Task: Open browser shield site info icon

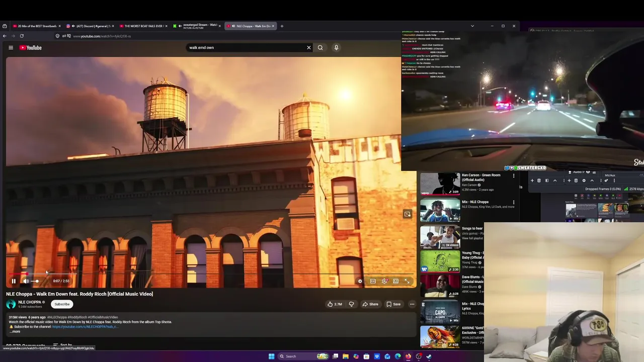Action: [x=57, y=36]
